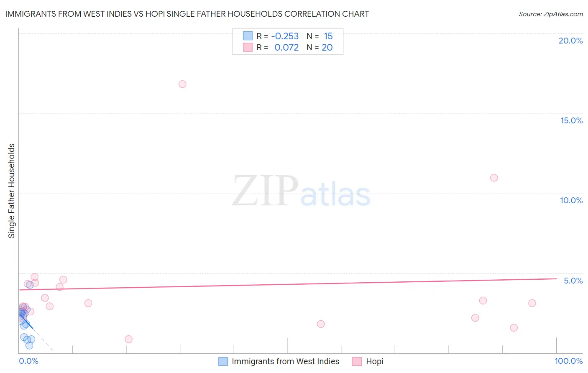Click the ZIPatlas watermark logo

[301, 192]
